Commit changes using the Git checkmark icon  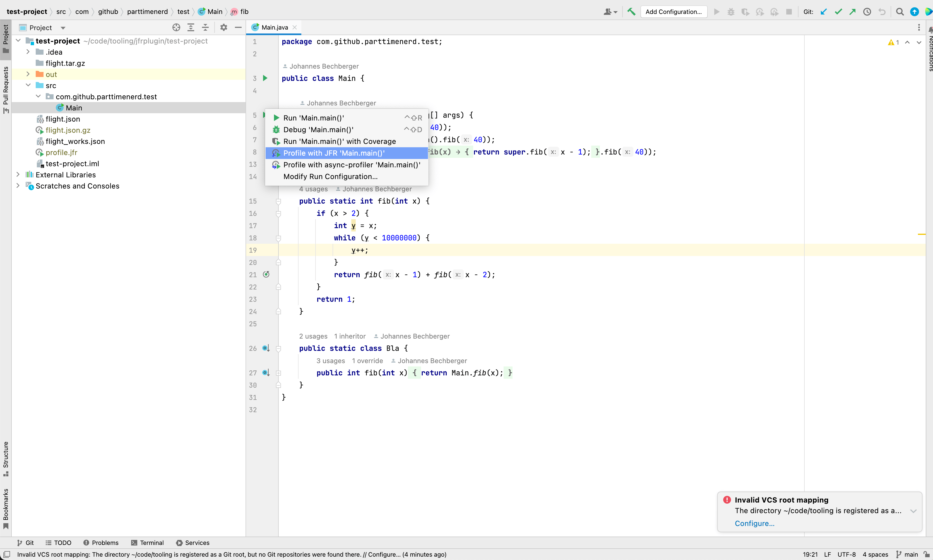click(838, 12)
